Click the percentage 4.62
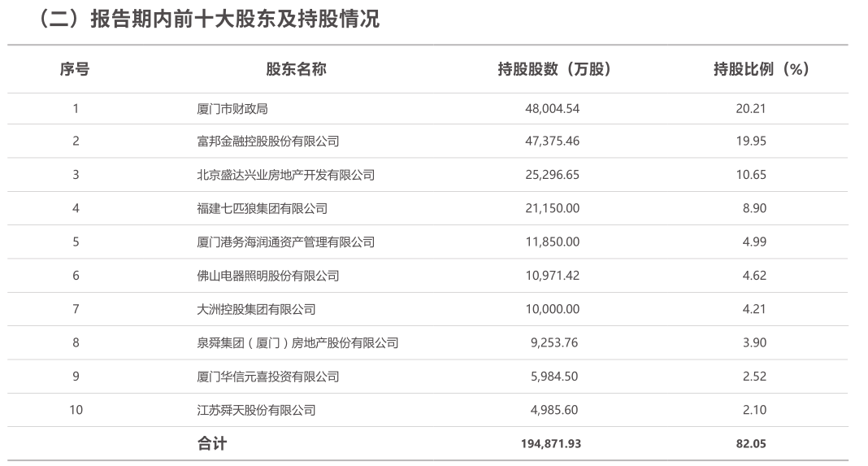This screenshot has height=466, width=868. 754,276
